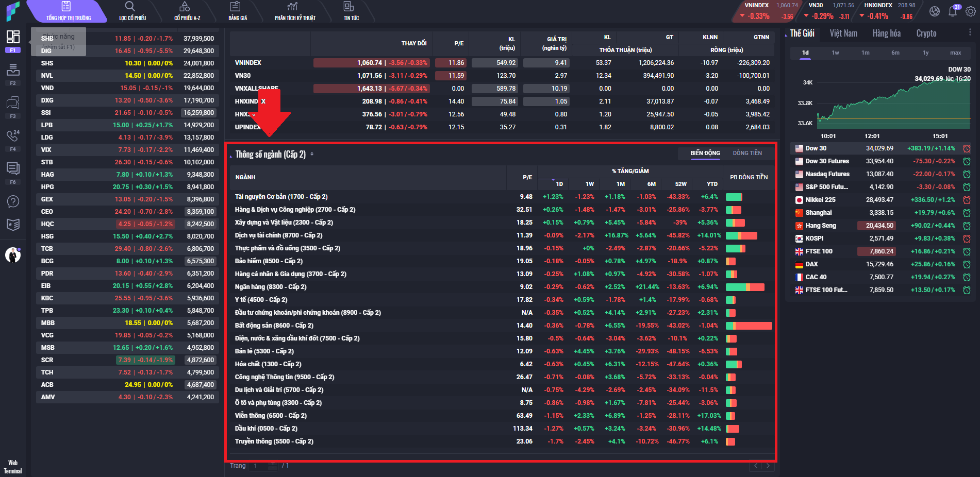
Task: Select DÒNG TIỀN view button
Action: coord(747,153)
